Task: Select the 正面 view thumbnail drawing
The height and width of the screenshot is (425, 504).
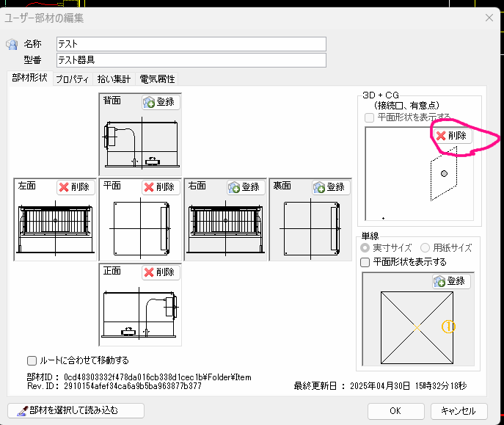Action: [140, 313]
